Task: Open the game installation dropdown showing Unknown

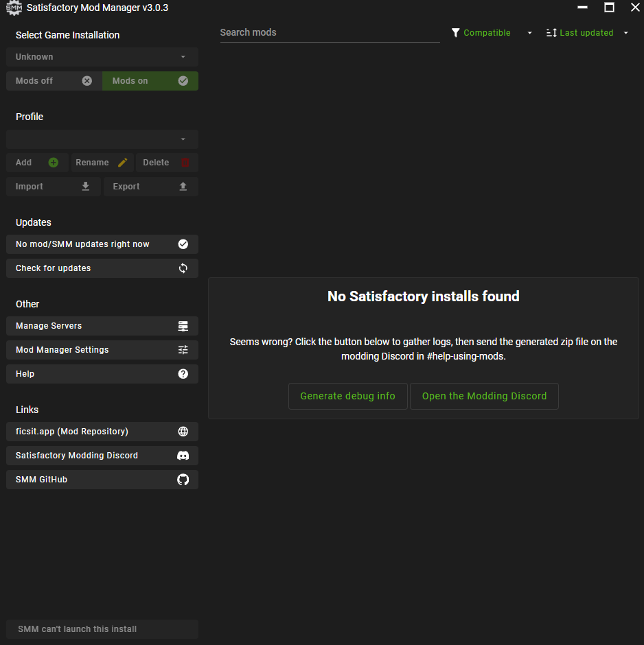Action: (102, 57)
